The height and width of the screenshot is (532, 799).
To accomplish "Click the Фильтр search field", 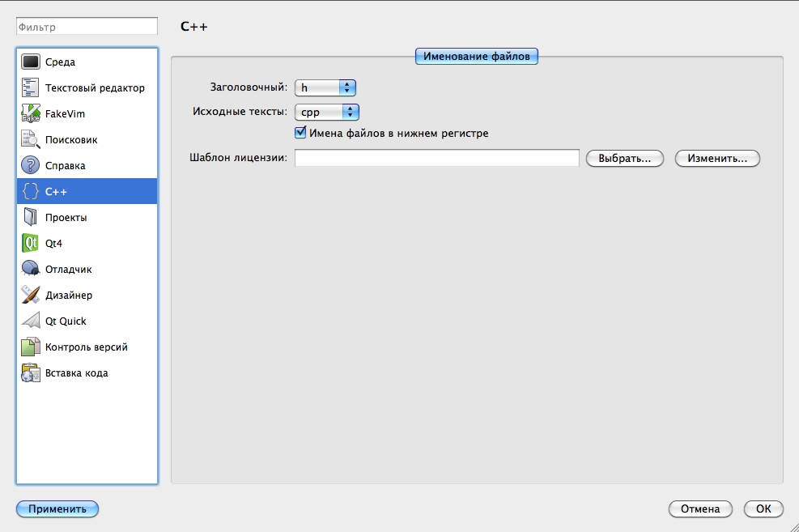I will click(87, 27).
